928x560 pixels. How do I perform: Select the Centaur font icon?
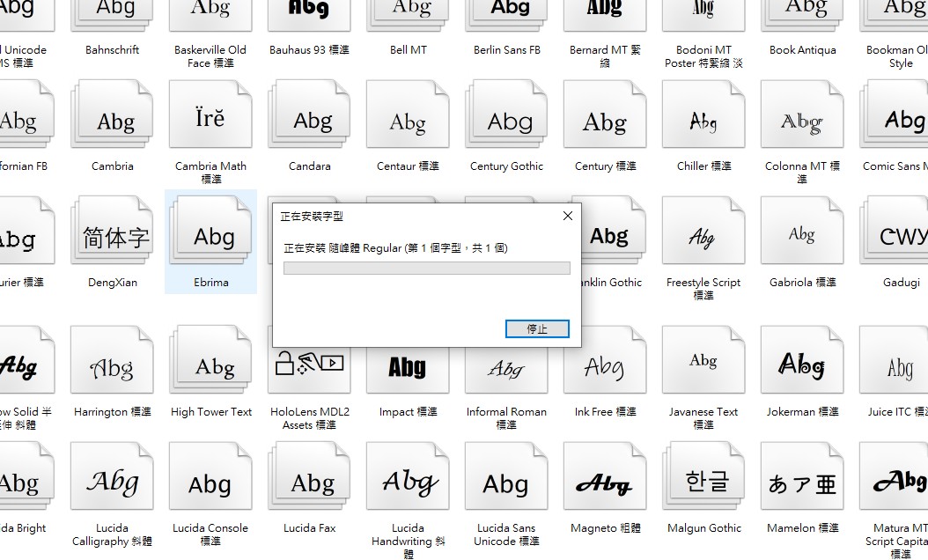click(x=408, y=114)
